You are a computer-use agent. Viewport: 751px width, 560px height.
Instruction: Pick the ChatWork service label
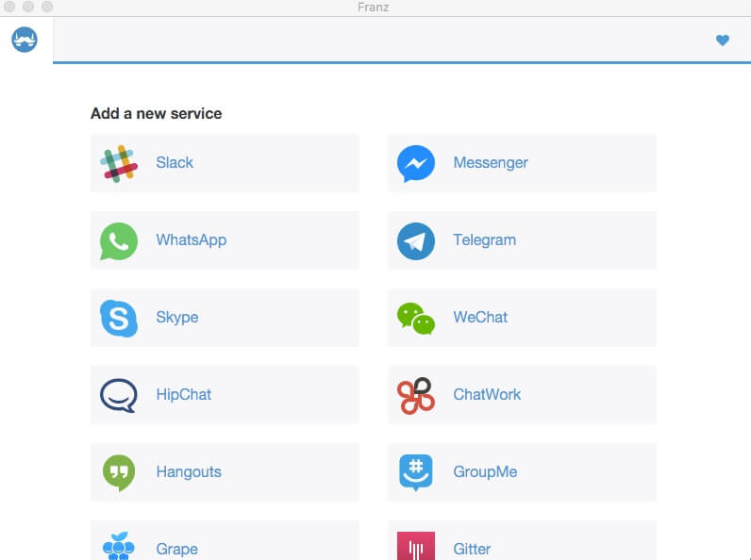click(x=487, y=394)
